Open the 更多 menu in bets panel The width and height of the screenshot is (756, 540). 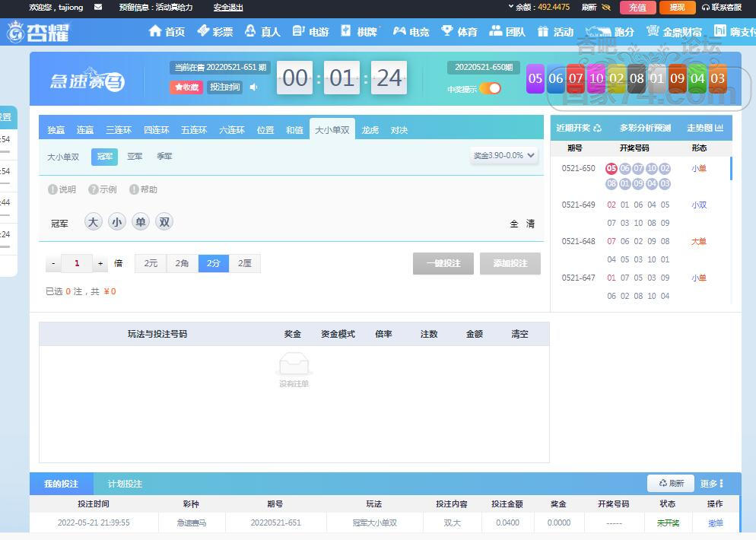(x=712, y=484)
